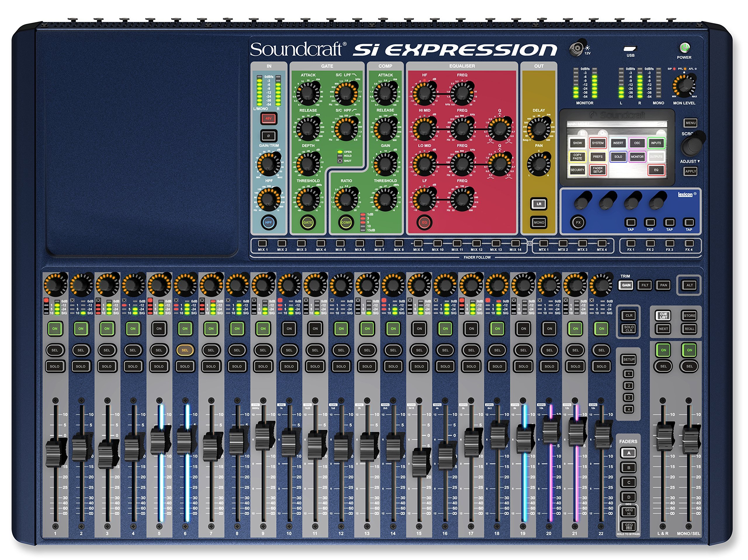Click the MON LEVEL knob
The image size is (748, 560).
[x=685, y=86]
